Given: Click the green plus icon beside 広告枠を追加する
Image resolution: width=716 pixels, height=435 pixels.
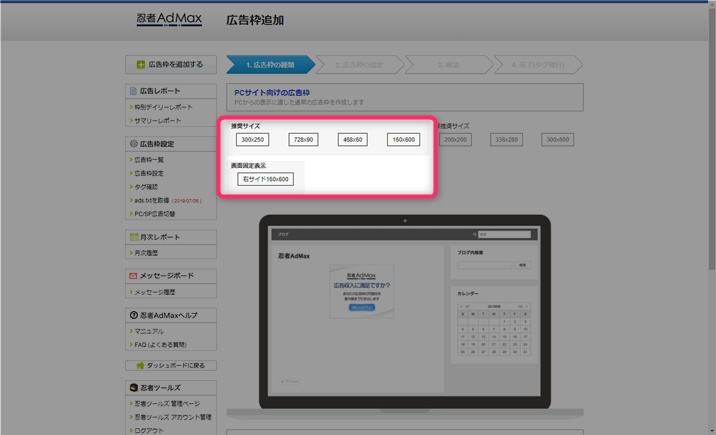Looking at the screenshot, I should coord(141,64).
